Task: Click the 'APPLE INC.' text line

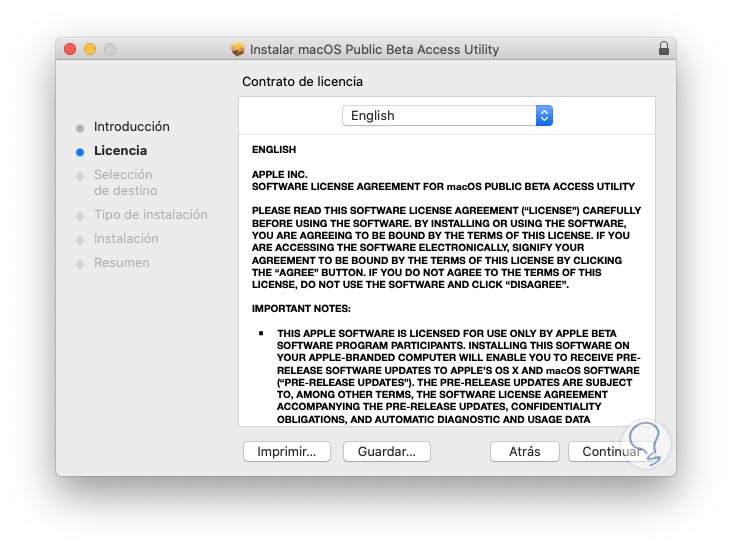Action: pyautogui.click(x=280, y=175)
